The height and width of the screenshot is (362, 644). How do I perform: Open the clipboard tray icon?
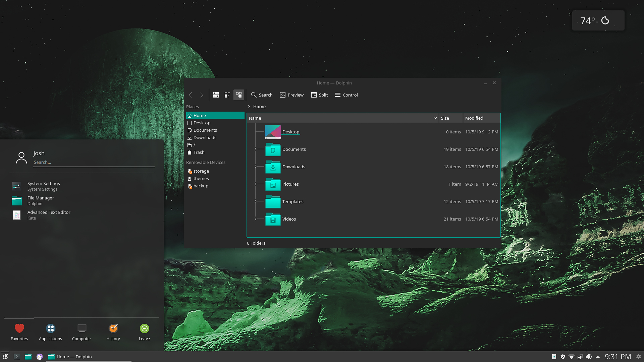click(580, 357)
